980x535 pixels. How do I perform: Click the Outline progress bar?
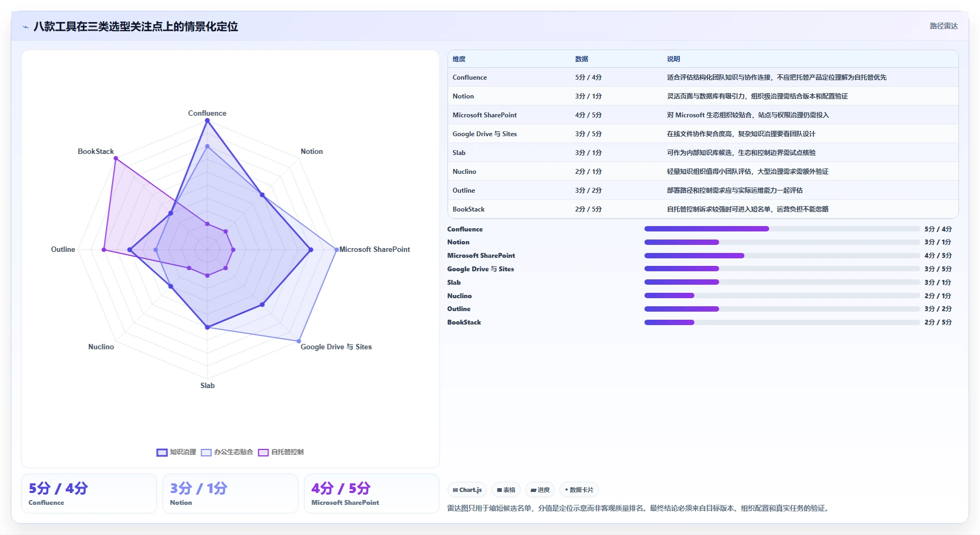point(782,309)
